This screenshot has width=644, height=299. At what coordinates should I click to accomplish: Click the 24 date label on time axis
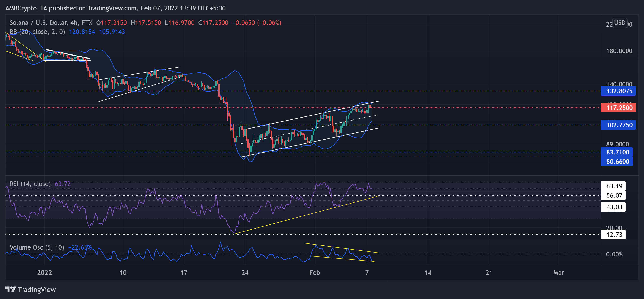[245, 273]
